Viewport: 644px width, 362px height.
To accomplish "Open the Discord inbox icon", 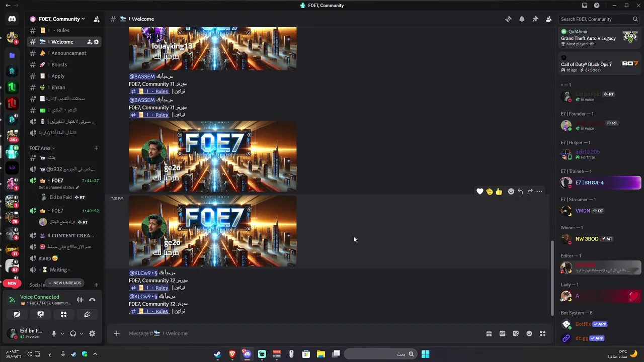I will [x=585, y=6].
